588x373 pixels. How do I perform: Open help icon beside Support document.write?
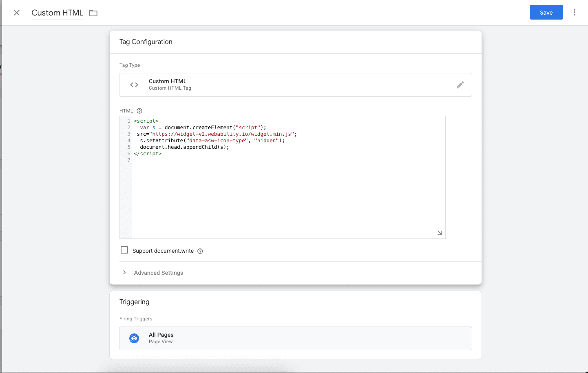tap(200, 251)
